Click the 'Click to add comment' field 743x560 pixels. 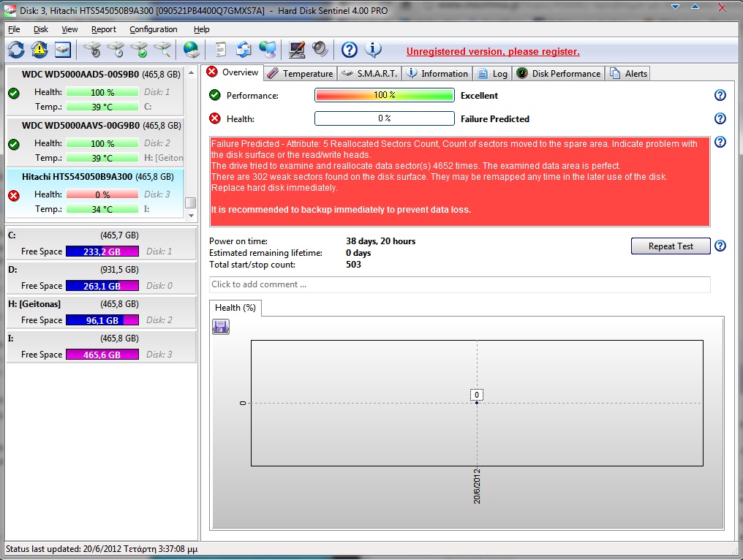pos(460,284)
